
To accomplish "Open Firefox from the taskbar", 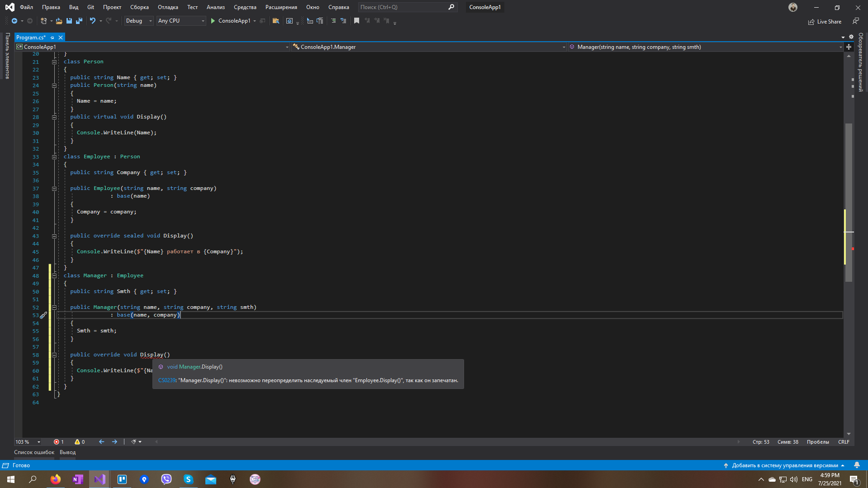I will [x=56, y=479].
